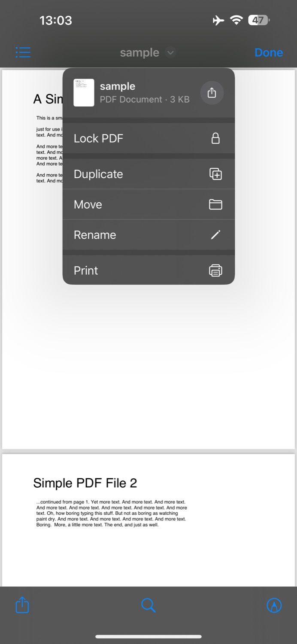The image size is (297, 644).
Task: Tap the Duplicate copy icon
Action: (x=215, y=174)
